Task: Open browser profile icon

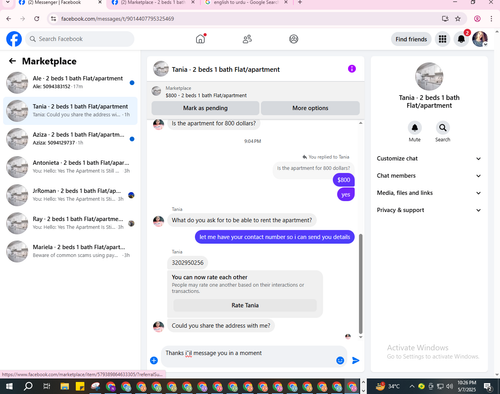Action: (x=477, y=19)
